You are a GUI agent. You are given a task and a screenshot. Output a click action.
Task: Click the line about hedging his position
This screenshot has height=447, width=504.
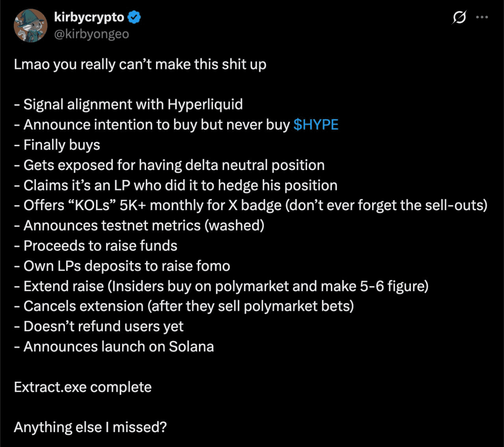click(x=176, y=185)
